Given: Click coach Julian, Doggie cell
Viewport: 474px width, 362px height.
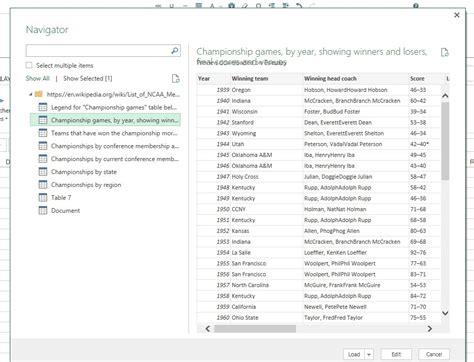Looking at the screenshot, I should coord(355,177).
